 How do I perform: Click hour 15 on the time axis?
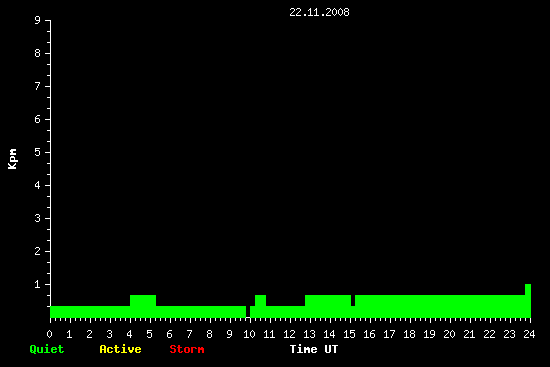coord(349,334)
